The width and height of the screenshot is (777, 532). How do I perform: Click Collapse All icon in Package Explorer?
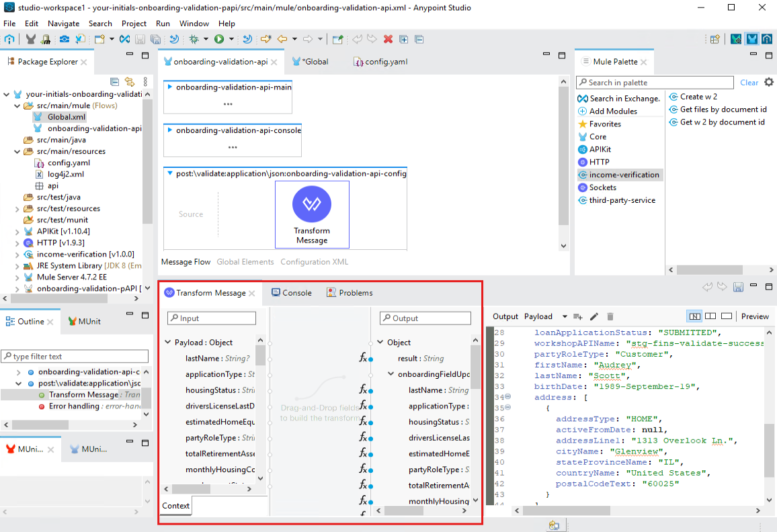point(114,82)
